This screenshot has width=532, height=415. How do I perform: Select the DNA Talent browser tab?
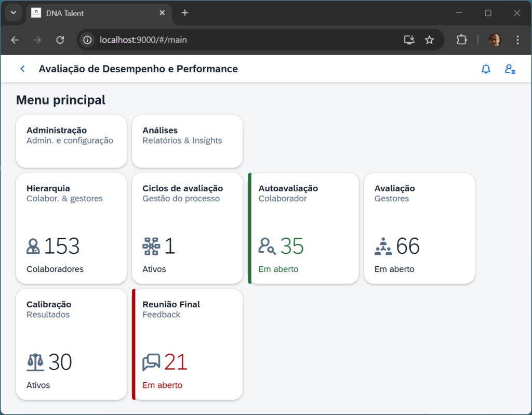pyautogui.click(x=98, y=13)
